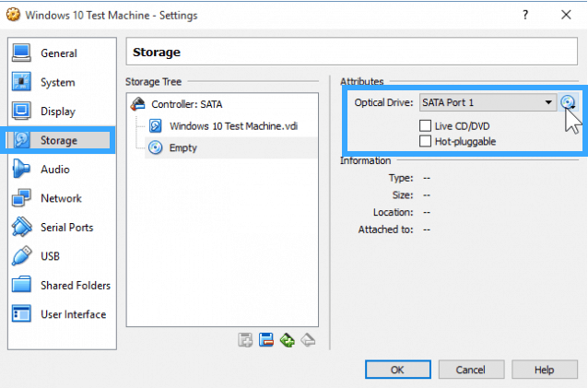
Task: Click the Audio speaker icon
Action: click(x=21, y=169)
